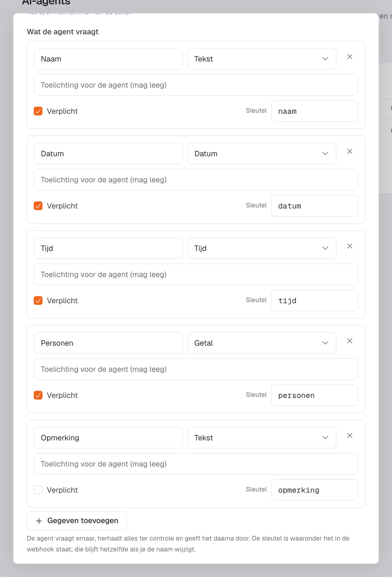
Task: Expand the Datum type dropdown
Action: [x=262, y=154]
